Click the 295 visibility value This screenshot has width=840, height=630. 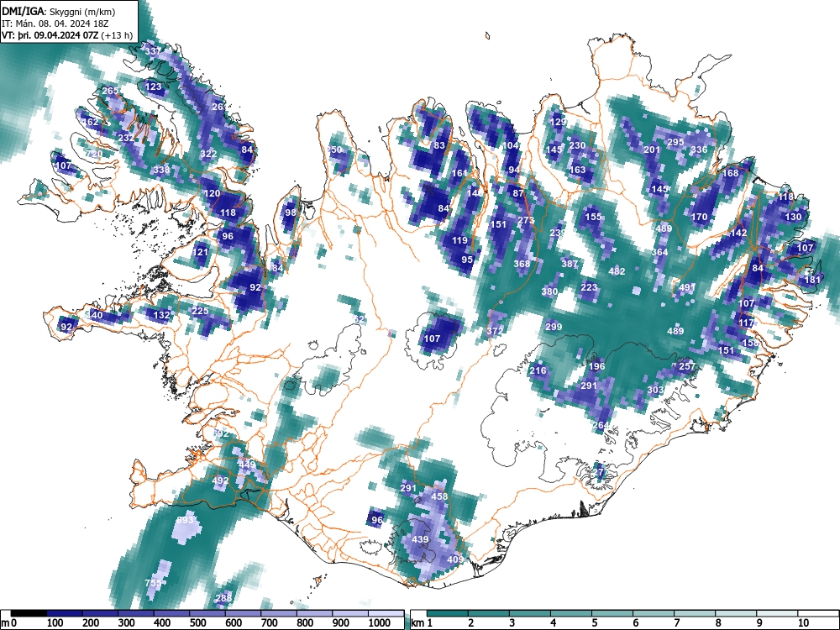tap(675, 143)
